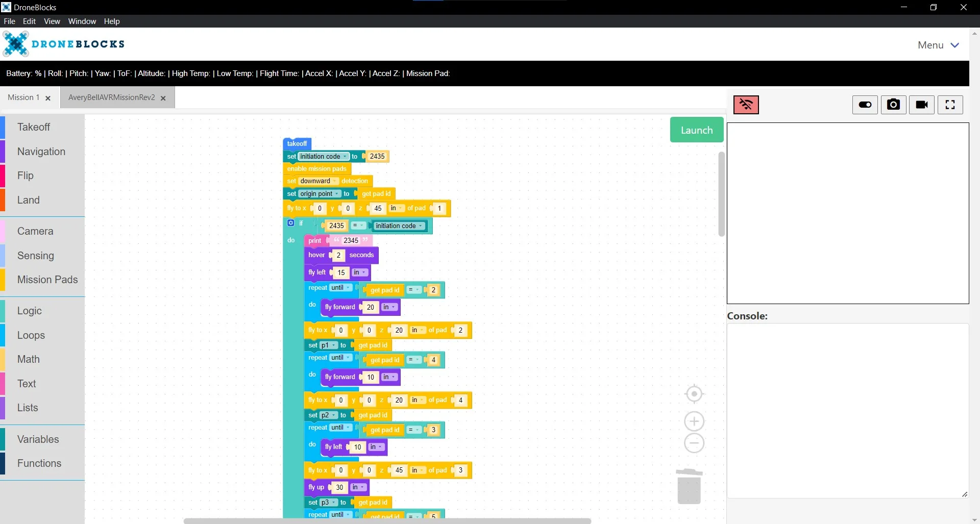This screenshot has width=980, height=524.
Task: Open the Mission Pads block category
Action: click(x=47, y=280)
